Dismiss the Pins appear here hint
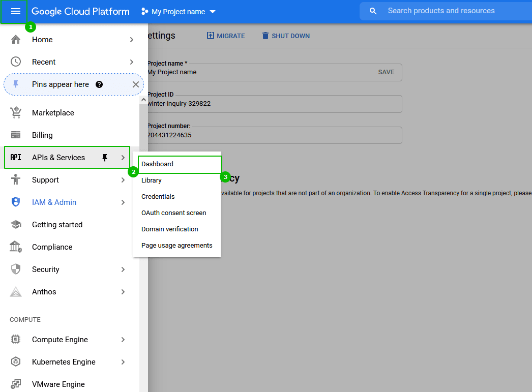 tap(136, 84)
